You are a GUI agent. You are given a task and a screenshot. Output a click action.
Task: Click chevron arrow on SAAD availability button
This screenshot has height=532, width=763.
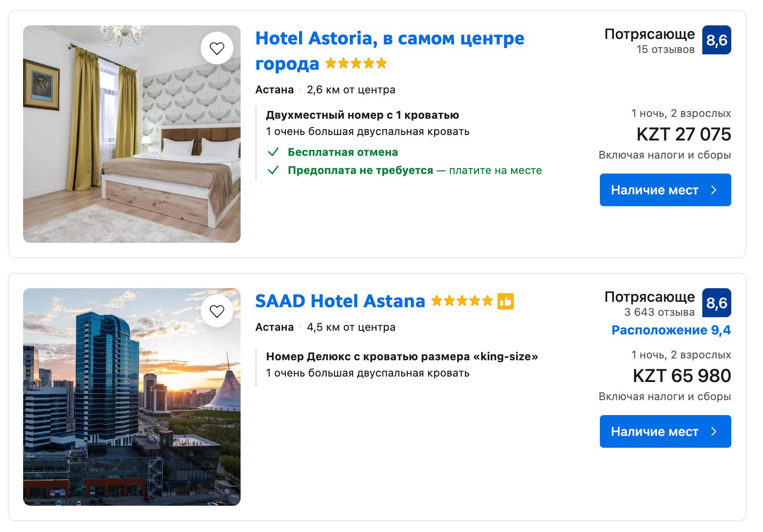(714, 431)
